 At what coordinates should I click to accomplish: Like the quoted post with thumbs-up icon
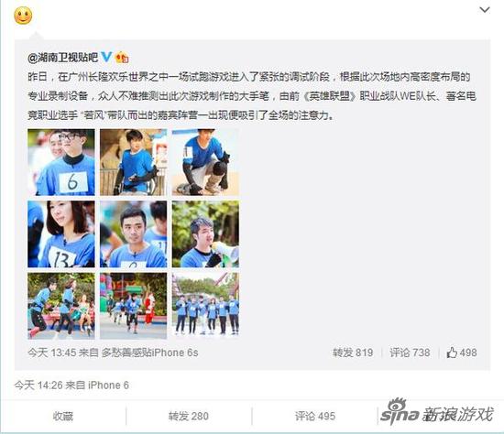[461, 353]
